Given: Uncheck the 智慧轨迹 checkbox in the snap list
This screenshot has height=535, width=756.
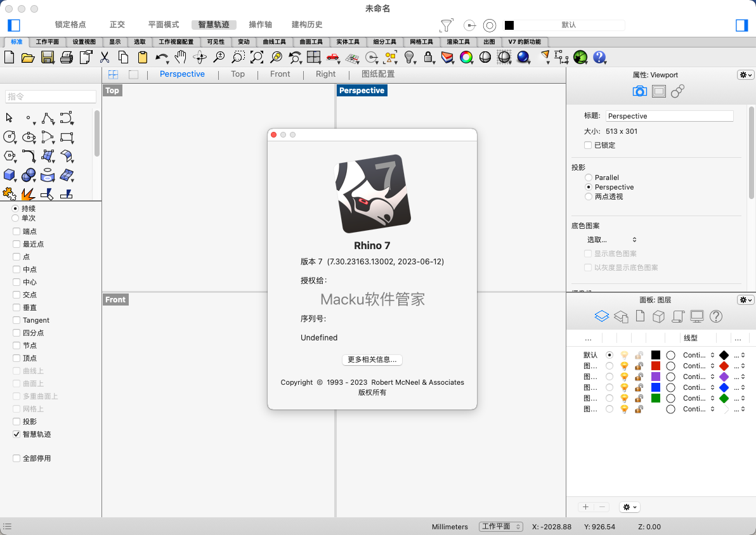Looking at the screenshot, I should (16, 434).
